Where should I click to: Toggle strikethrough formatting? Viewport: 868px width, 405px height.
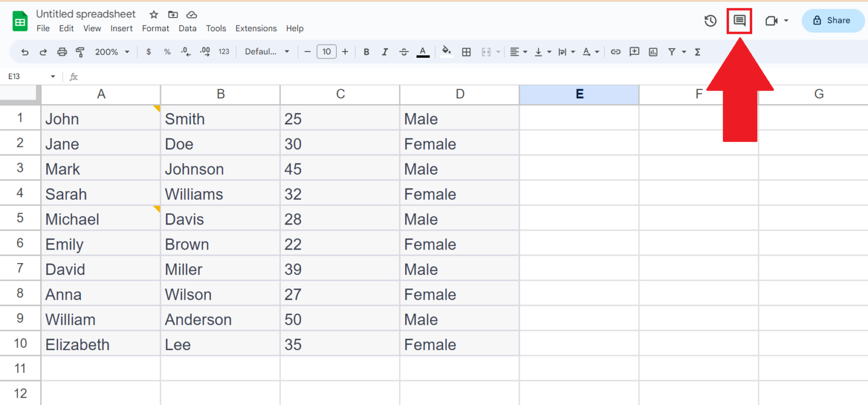click(x=403, y=52)
